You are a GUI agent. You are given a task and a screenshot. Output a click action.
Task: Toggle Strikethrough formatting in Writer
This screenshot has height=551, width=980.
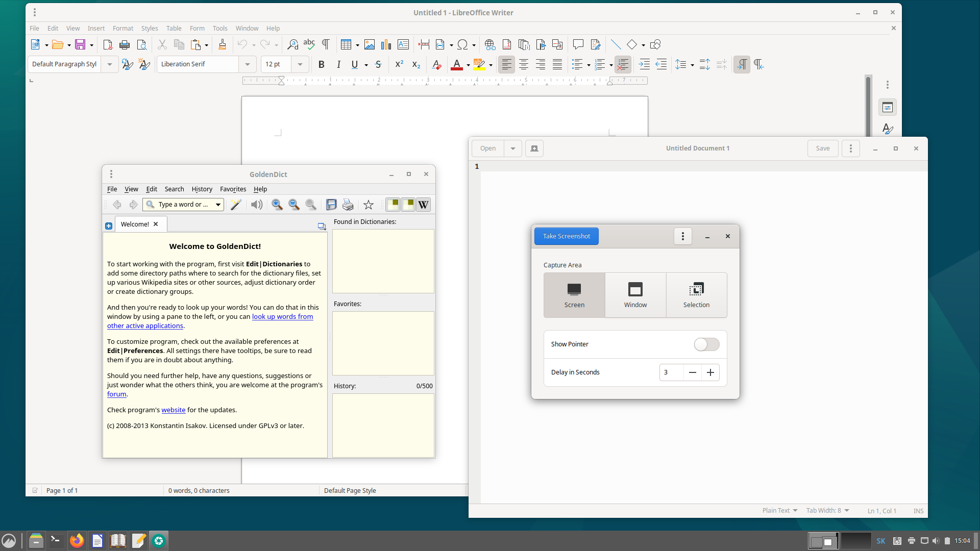tap(378, 64)
